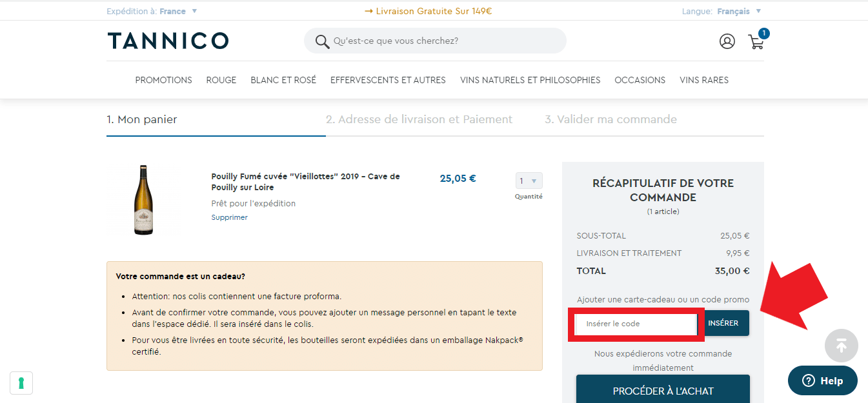Open the Blanc et Rosé menu
Viewport: 868px width, 403px height.
[x=283, y=80]
